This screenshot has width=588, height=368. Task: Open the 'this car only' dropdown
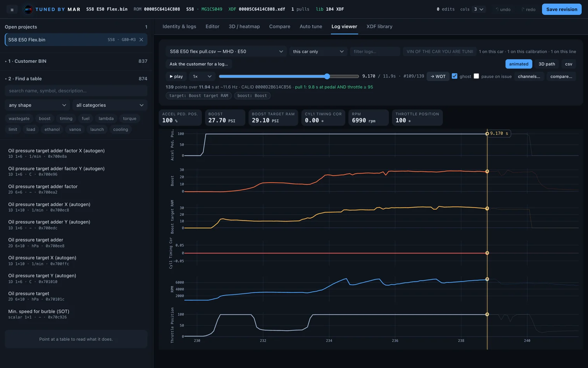pyautogui.click(x=318, y=51)
